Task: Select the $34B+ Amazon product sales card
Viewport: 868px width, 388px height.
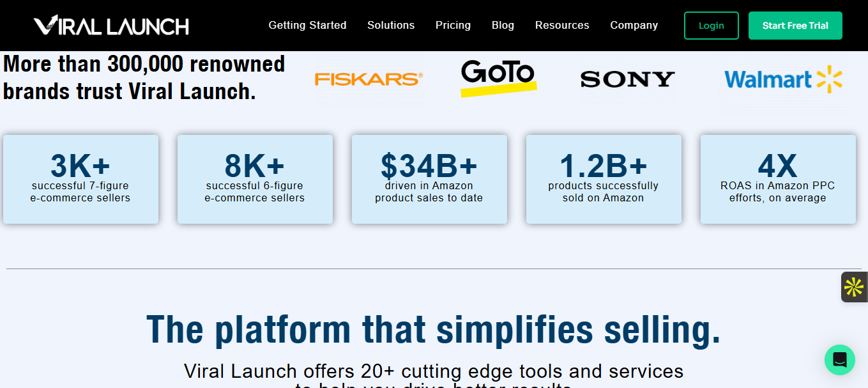Action: coord(429,179)
